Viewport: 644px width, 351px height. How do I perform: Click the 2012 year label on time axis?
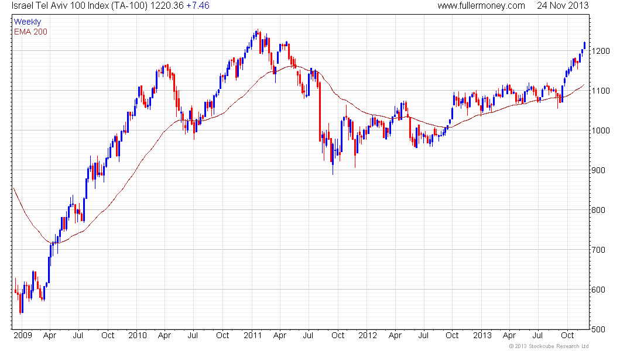367,335
